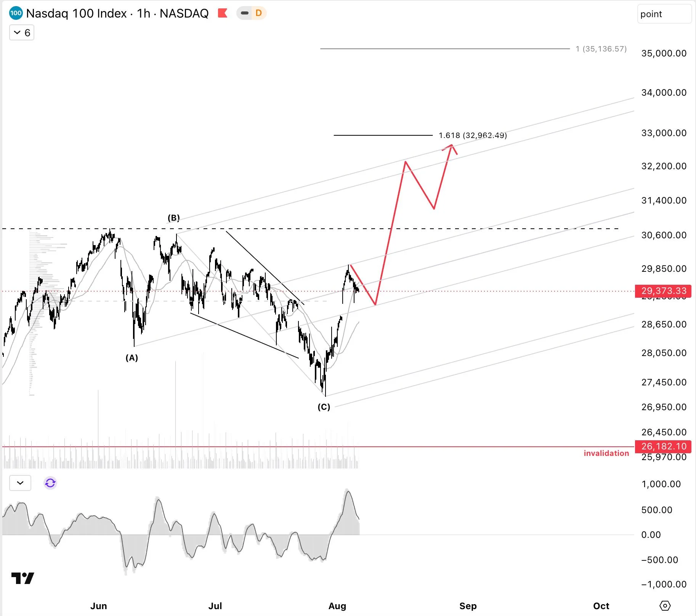696x616 pixels.
Task: Click the 27,450.00 price scale value
Action: click(x=664, y=382)
